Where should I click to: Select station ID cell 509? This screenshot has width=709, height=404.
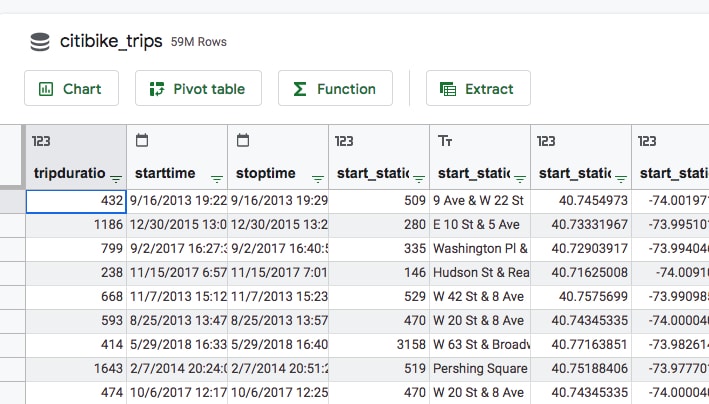click(379, 201)
